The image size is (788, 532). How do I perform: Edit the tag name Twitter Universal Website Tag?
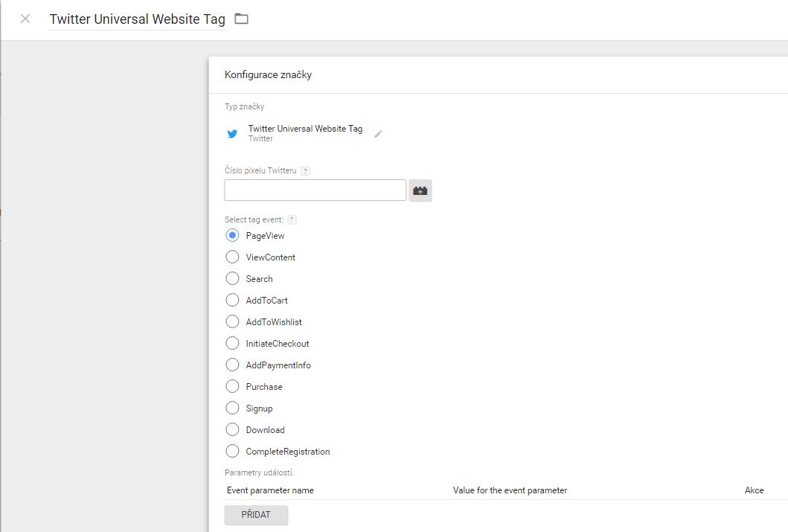137,19
